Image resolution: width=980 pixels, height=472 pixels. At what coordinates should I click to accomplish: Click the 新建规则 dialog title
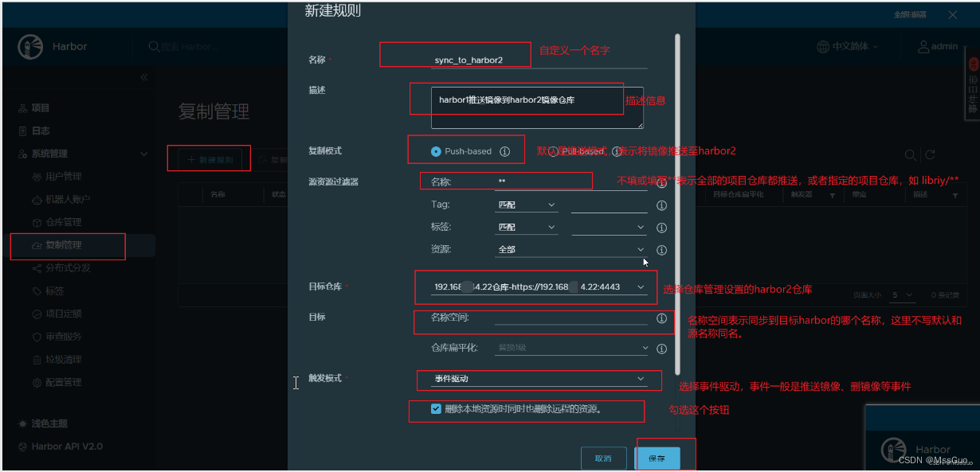point(333,11)
